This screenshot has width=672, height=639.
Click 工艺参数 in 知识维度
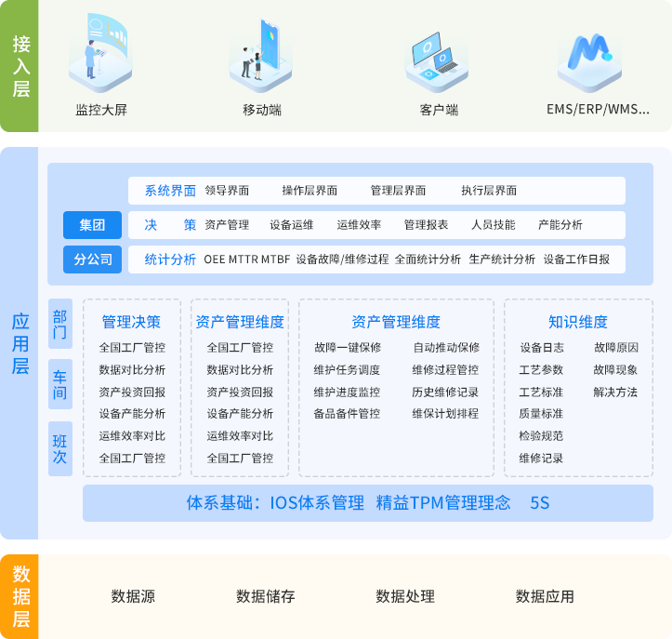[541, 369]
